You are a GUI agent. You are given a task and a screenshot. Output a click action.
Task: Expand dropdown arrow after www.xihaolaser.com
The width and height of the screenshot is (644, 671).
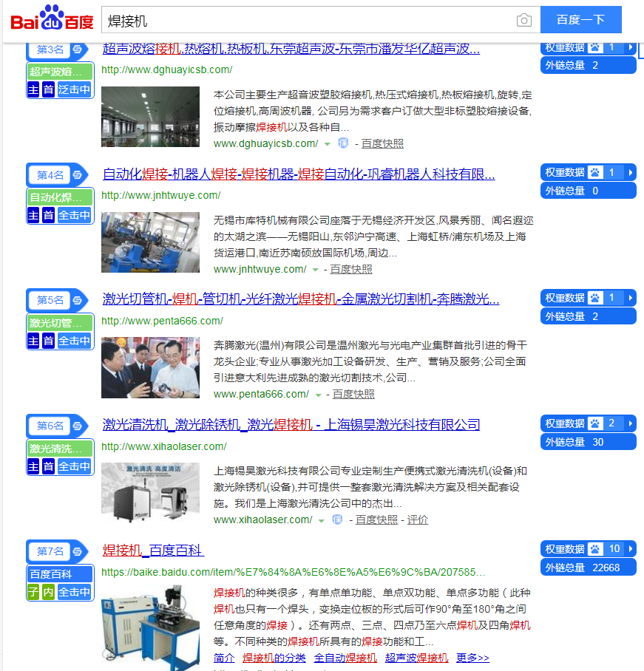(322, 521)
